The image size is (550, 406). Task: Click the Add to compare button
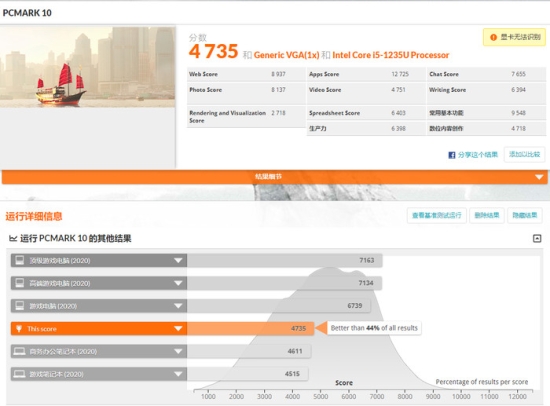coord(524,154)
